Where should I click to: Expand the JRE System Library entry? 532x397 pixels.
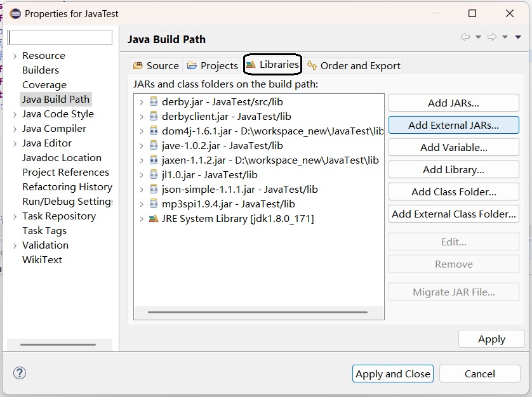click(x=142, y=219)
